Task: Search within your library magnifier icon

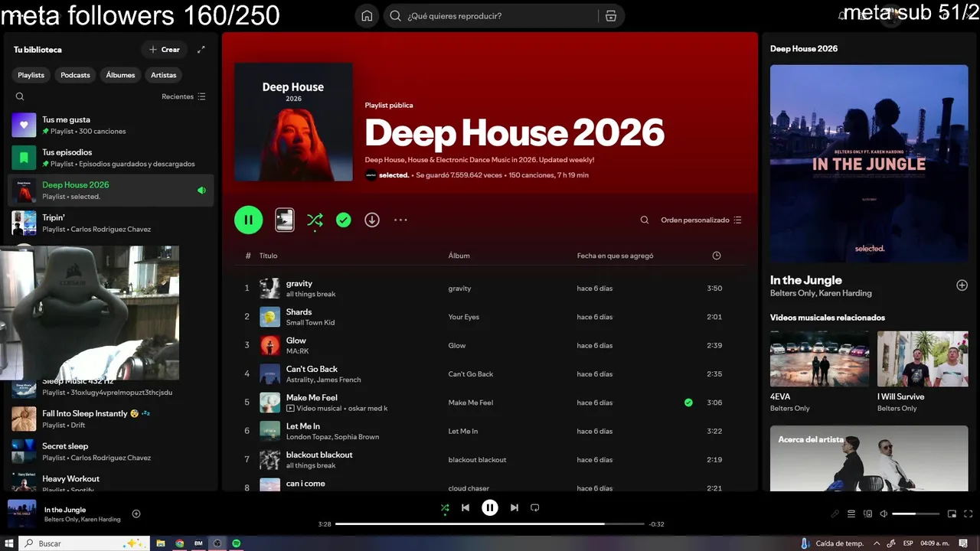Action: [20, 96]
